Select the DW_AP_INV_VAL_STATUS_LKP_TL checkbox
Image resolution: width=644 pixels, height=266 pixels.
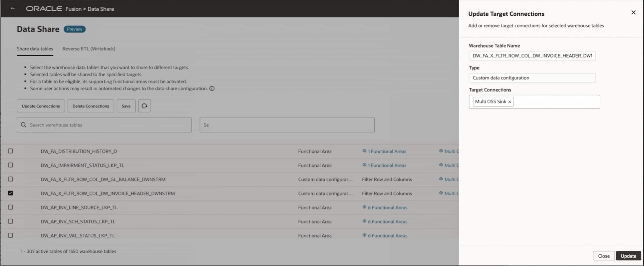coord(10,235)
